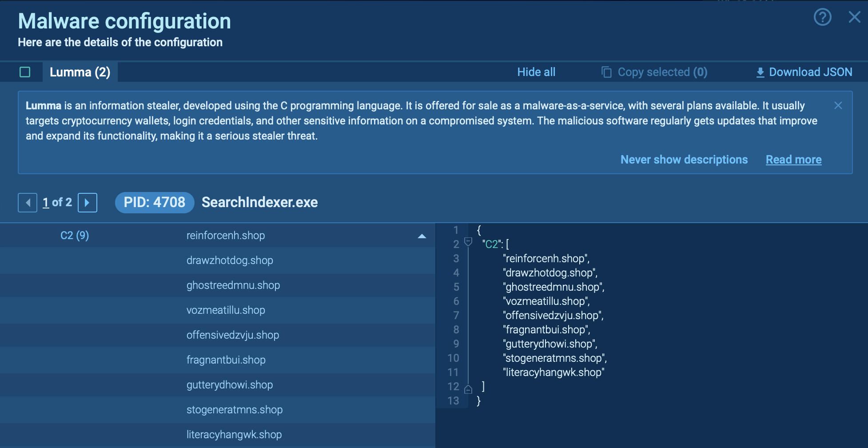868x448 pixels.
Task: Go to next configuration page arrow
Action: pos(88,203)
